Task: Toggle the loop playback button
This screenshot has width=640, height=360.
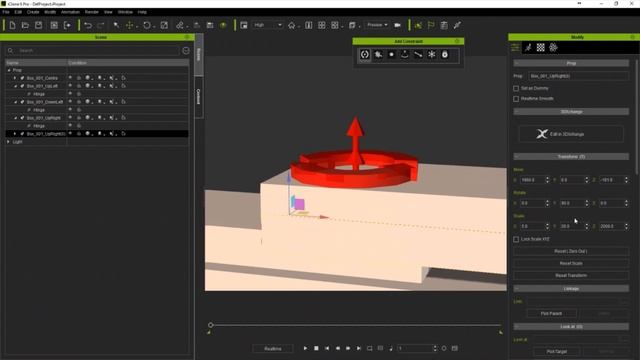Action: (369, 348)
